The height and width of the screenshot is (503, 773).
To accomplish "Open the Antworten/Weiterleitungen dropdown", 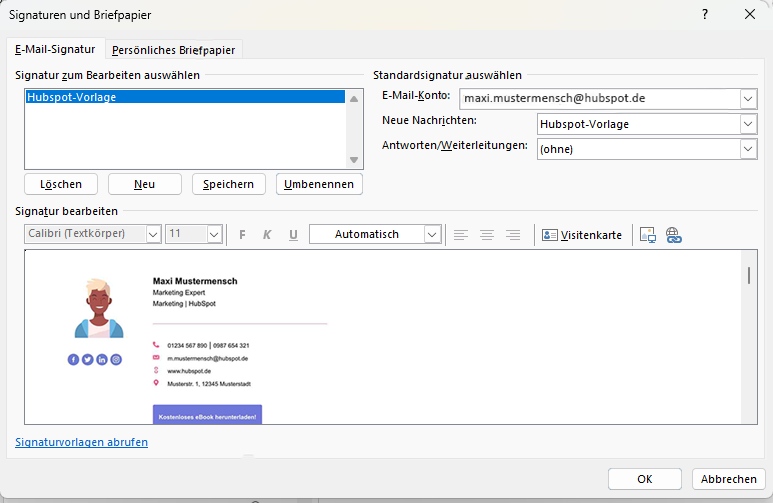I will pyautogui.click(x=748, y=149).
